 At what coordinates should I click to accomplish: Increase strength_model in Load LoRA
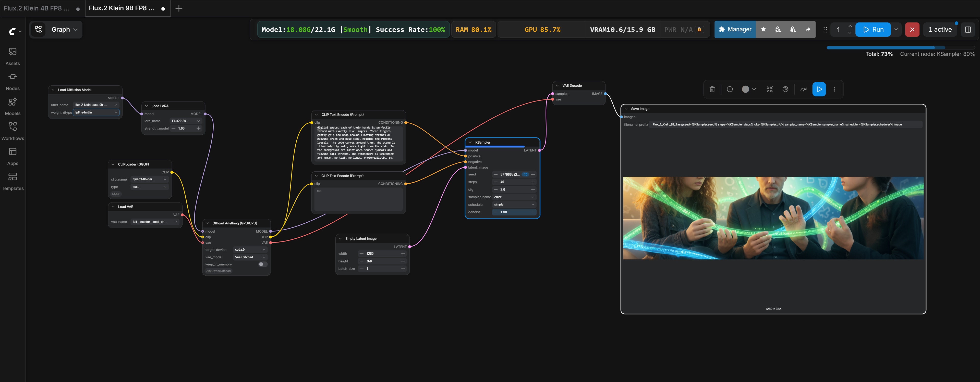(198, 129)
